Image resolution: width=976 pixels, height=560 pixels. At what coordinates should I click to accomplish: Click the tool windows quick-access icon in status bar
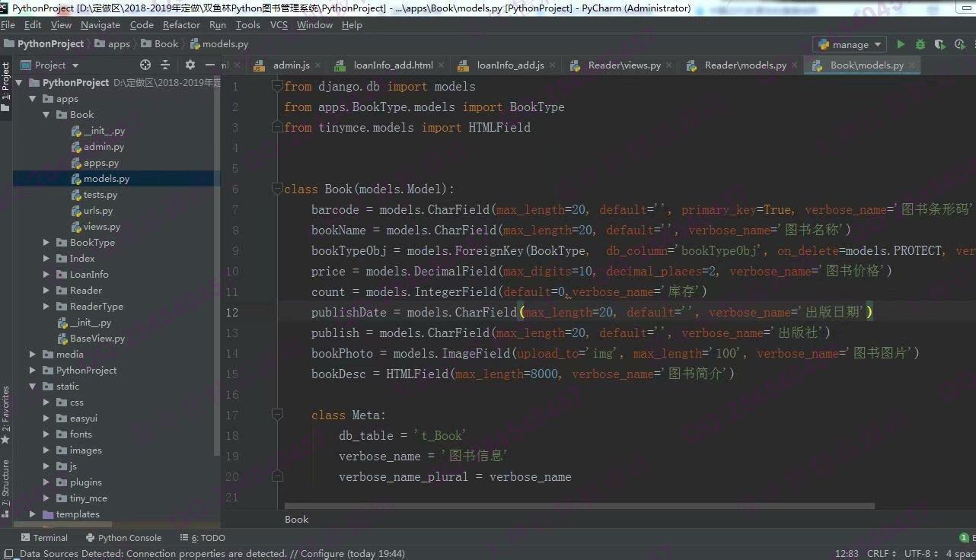[x=8, y=554]
